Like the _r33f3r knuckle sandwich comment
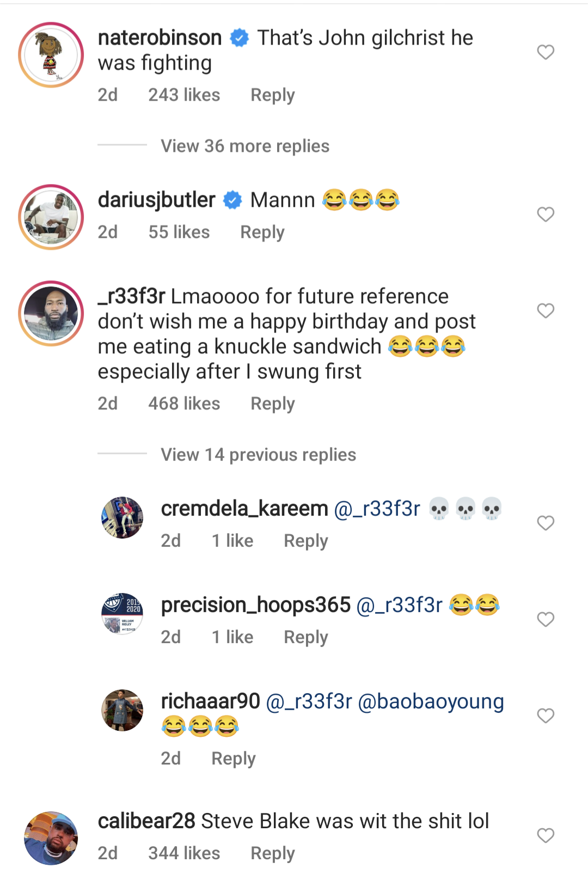588x887 pixels. pyautogui.click(x=546, y=311)
